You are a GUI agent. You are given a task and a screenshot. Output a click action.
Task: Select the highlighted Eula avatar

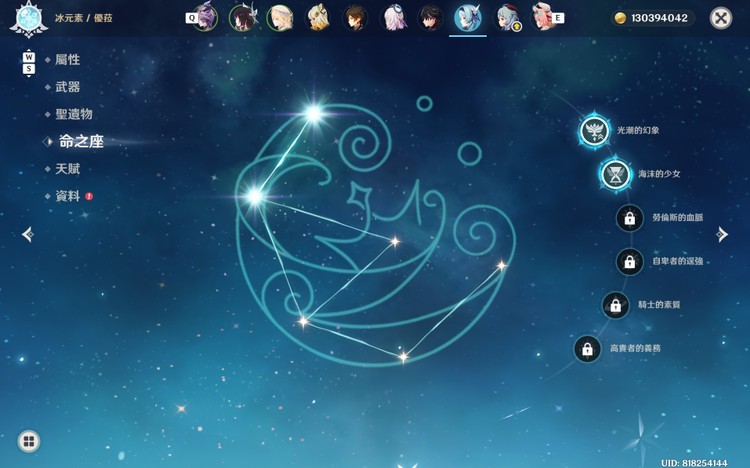pos(467,18)
